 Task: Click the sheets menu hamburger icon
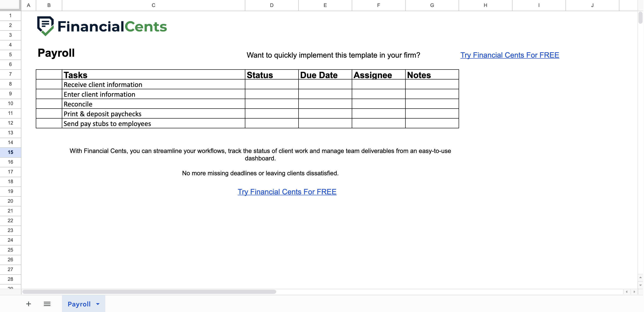coord(47,304)
